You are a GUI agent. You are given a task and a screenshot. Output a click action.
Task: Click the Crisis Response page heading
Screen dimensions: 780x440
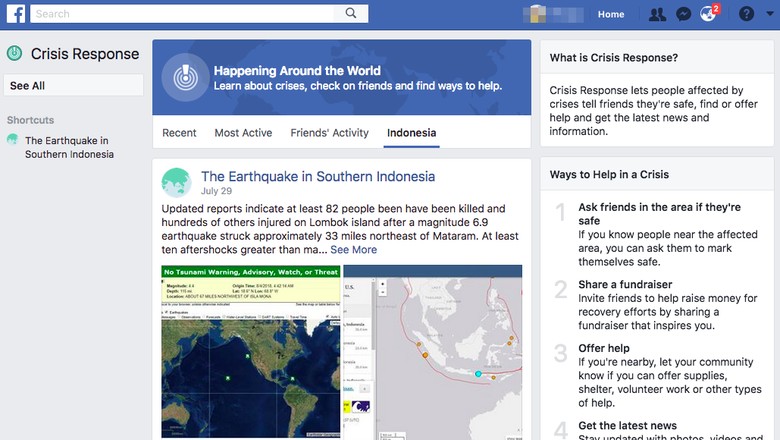(85, 54)
